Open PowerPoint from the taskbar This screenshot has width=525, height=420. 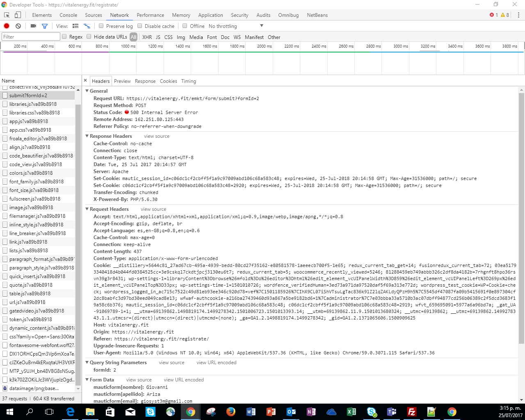pyautogui.click(x=271, y=412)
